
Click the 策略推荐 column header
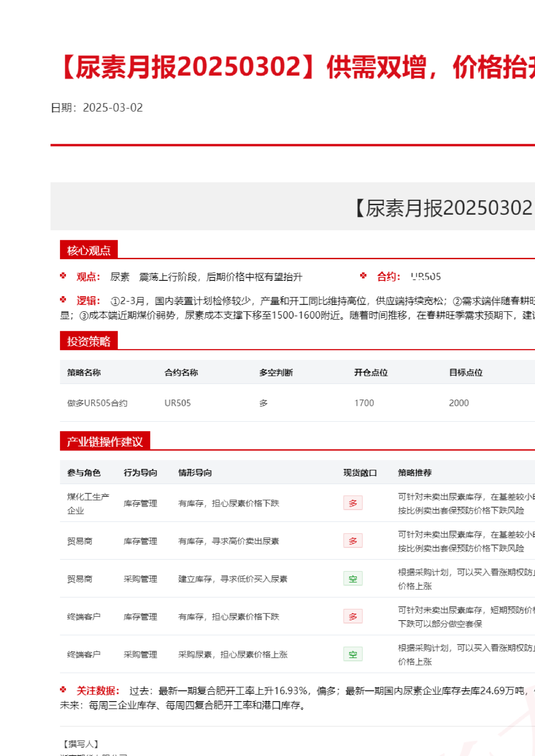(415, 472)
